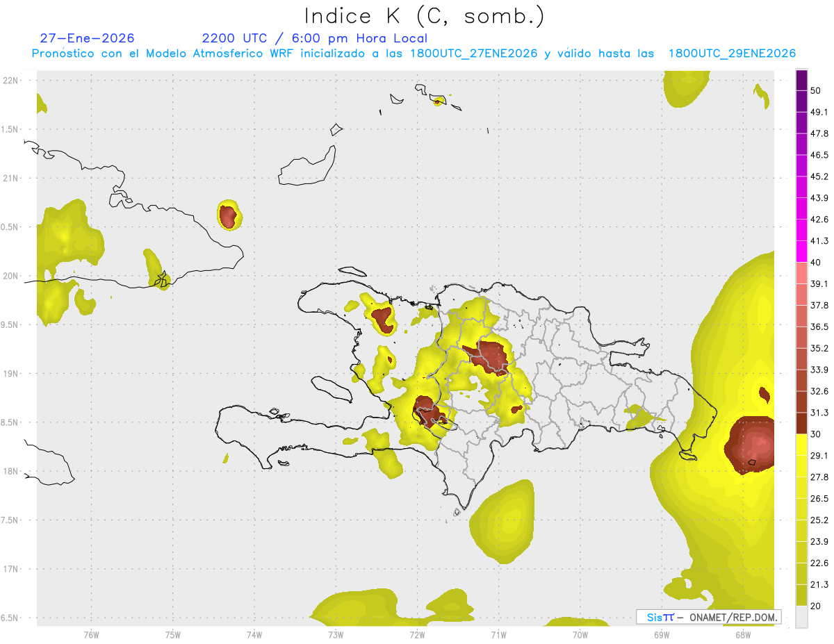Click the colorbar value "35.2"
The width and height of the screenshot is (834, 644).
coord(819,348)
